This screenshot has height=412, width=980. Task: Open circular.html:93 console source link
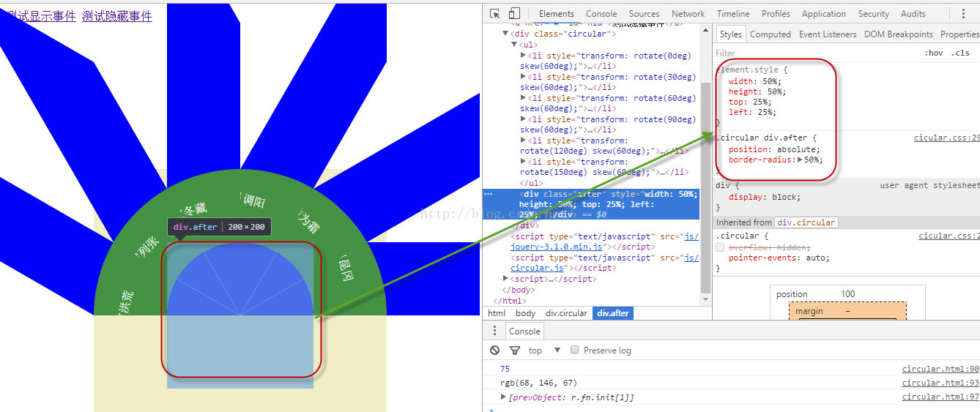click(x=940, y=383)
